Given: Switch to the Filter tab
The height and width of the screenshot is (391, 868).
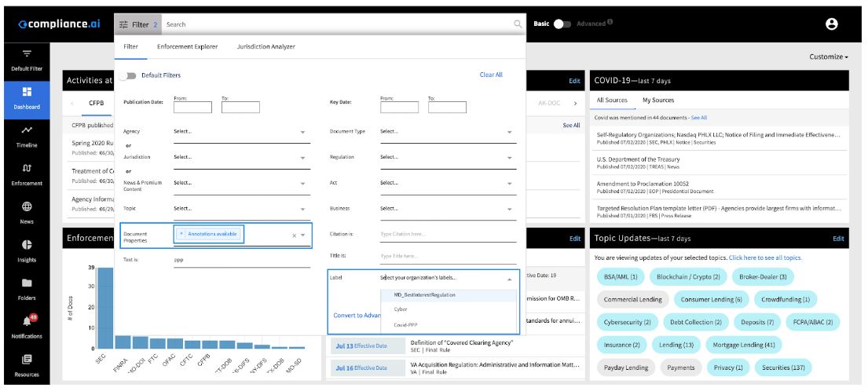Looking at the screenshot, I should point(130,46).
